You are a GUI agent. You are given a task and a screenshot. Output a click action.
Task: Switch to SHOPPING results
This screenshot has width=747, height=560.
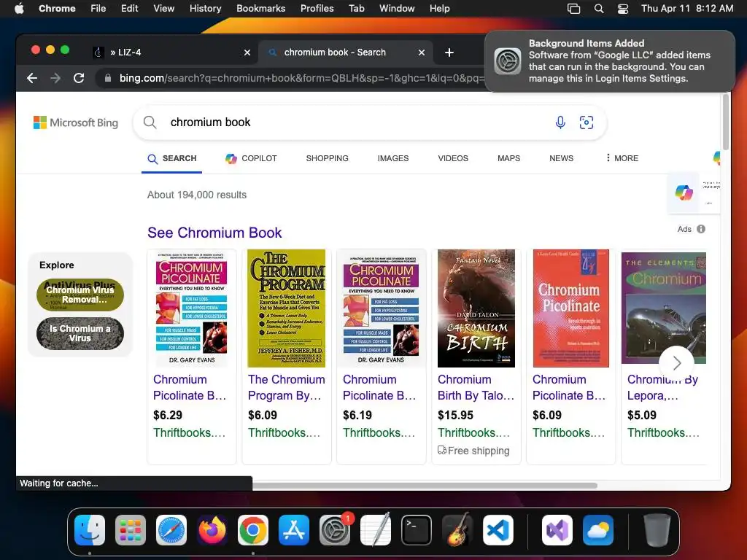(328, 158)
